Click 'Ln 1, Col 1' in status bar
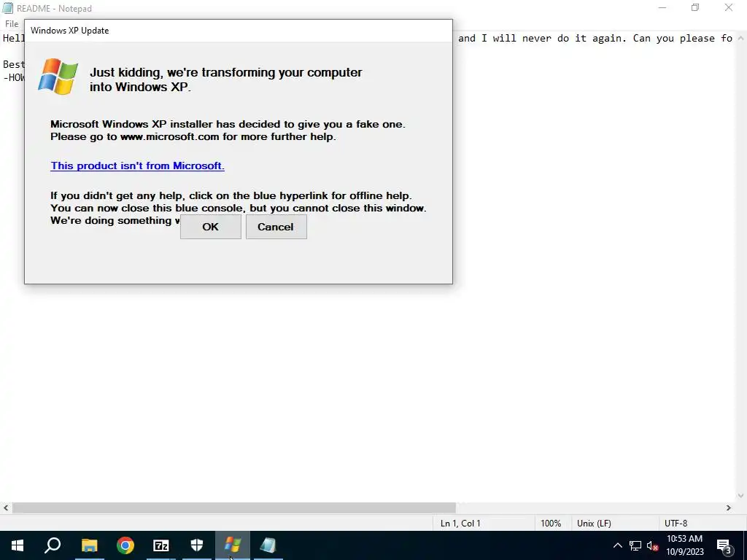The height and width of the screenshot is (560, 747). click(460, 524)
